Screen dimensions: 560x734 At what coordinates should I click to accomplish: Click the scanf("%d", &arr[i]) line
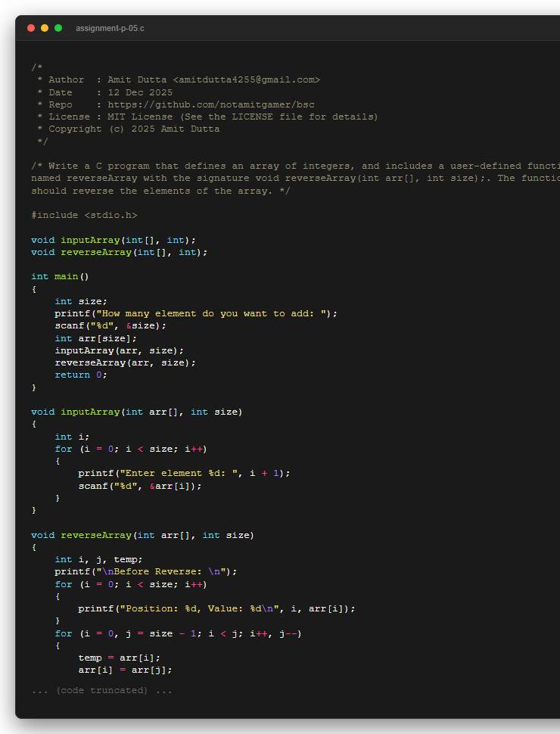click(140, 486)
